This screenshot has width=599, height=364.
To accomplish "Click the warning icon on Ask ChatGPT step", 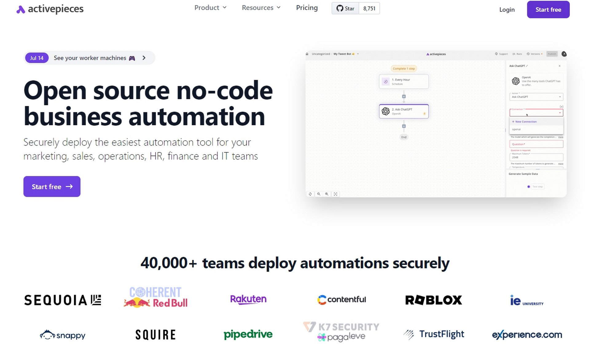I will pyautogui.click(x=425, y=114).
